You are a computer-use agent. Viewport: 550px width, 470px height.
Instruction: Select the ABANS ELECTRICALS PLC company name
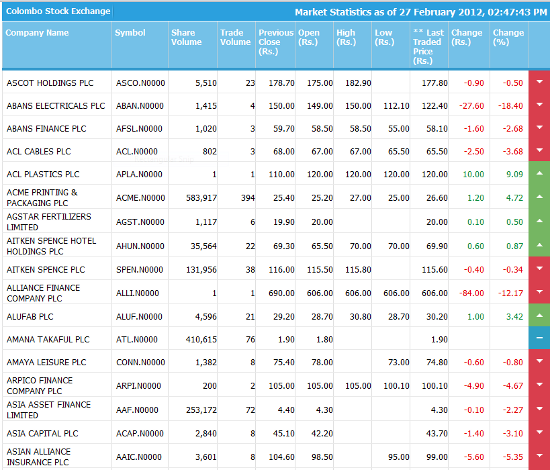pyautogui.click(x=55, y=106)
